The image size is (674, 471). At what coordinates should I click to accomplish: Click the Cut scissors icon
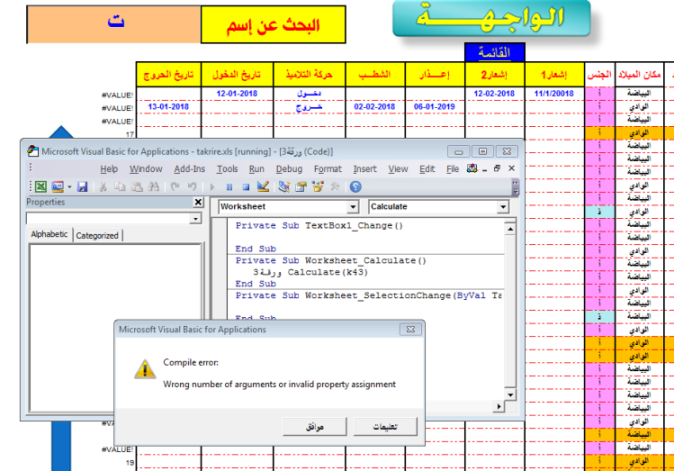point(103,187)
